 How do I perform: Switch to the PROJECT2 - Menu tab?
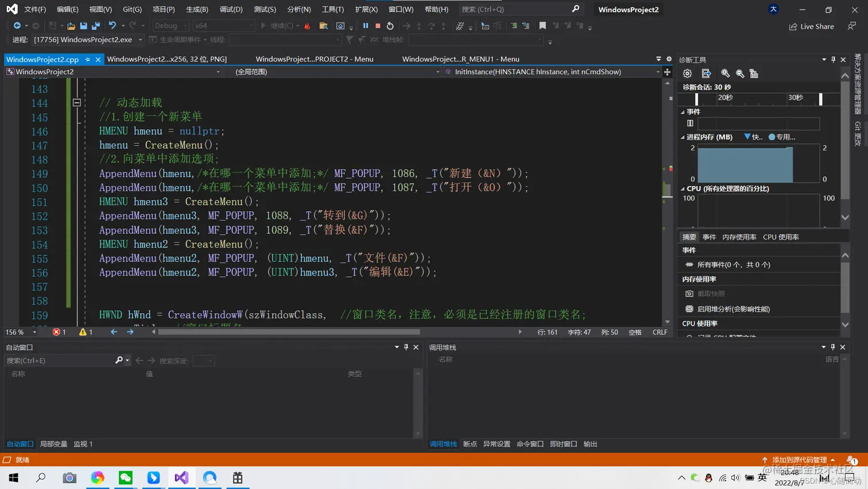(315, 59)
